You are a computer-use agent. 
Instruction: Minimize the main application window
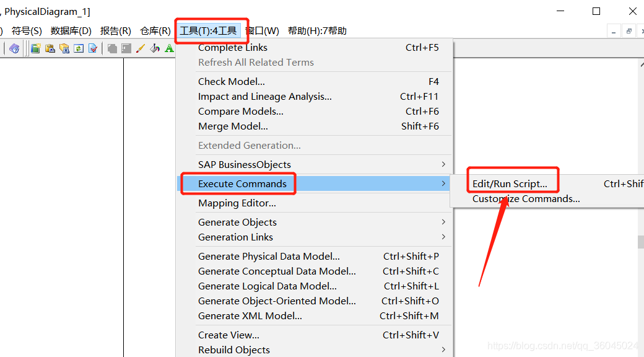point(560,11)
